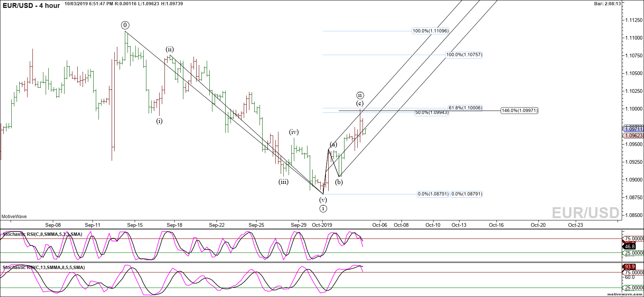Click the 61.8%(1.10006) retracement label
Screen dimensions: 644x297
[465, 108]
